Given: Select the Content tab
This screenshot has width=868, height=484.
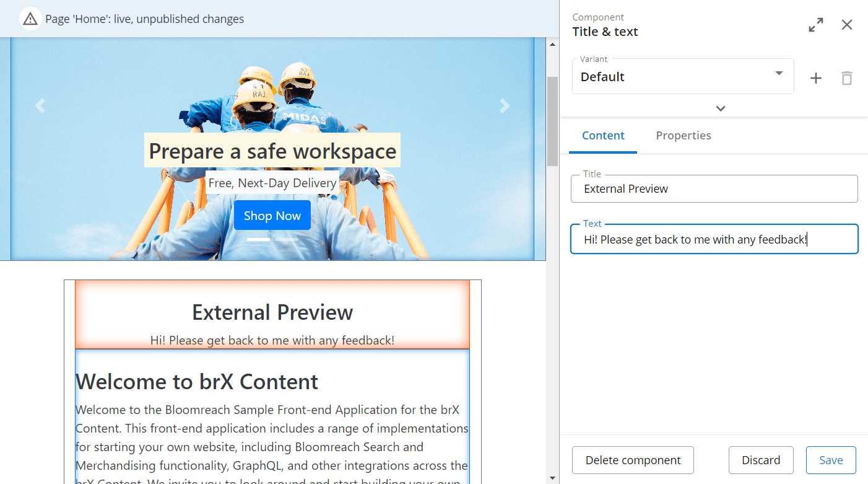Looking at the screenshot, I should pyautogui.click(x=603, y=135).
